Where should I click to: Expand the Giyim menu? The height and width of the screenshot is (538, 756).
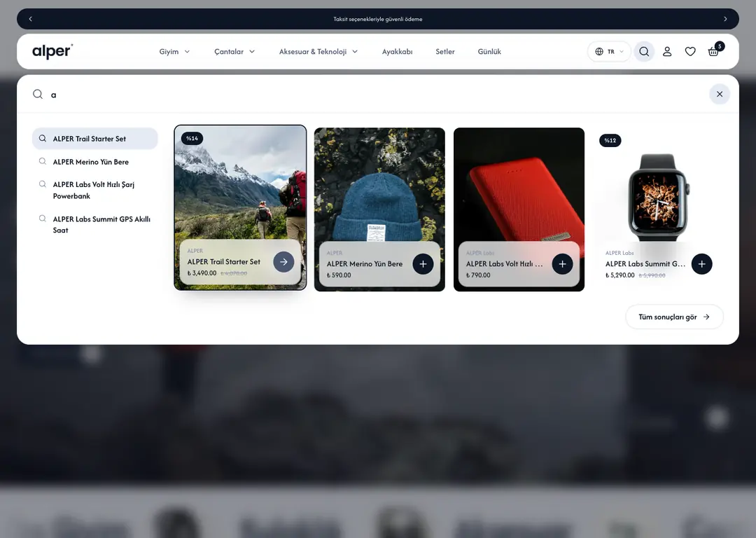click(174, 52)
